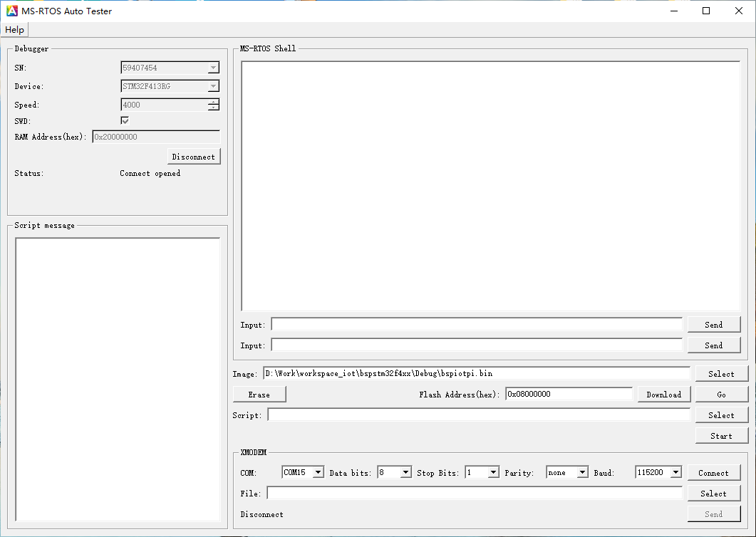Click the Download button
Image resolution: width=756 pixels, height=537 pixels.
pos(663,395)
